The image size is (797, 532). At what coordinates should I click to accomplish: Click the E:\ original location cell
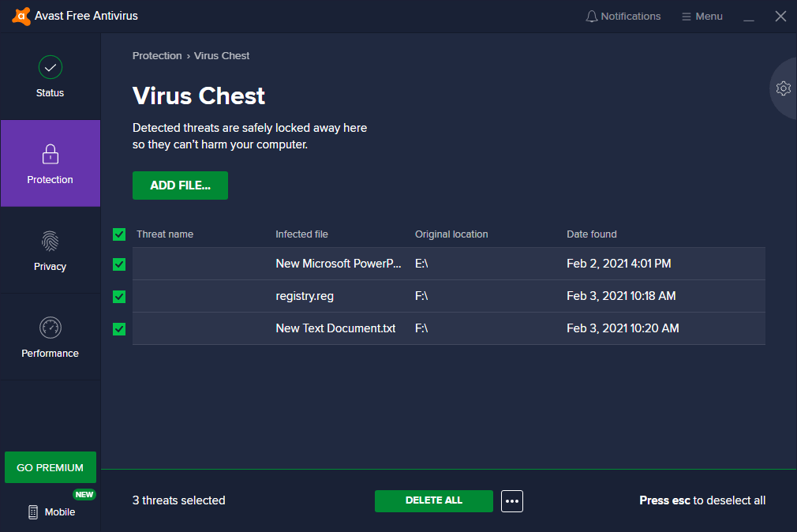[x=421, y=264]
